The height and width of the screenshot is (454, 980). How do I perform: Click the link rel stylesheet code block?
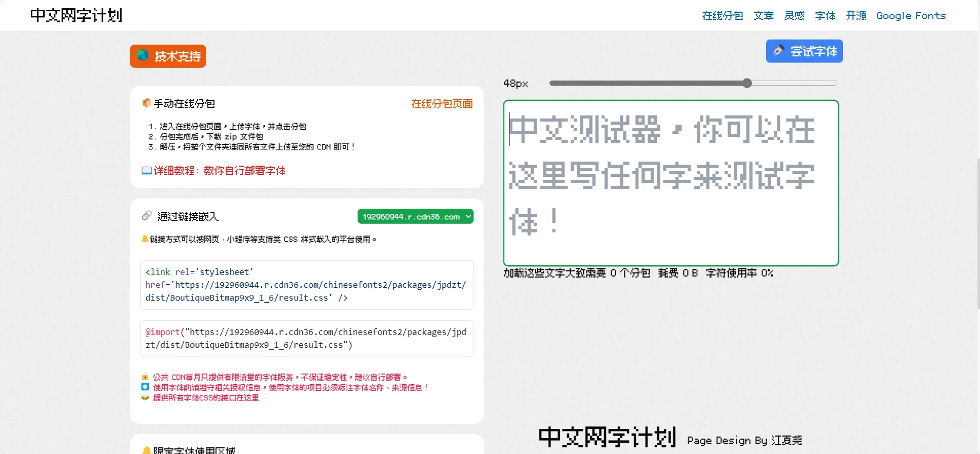click(307, 285)
